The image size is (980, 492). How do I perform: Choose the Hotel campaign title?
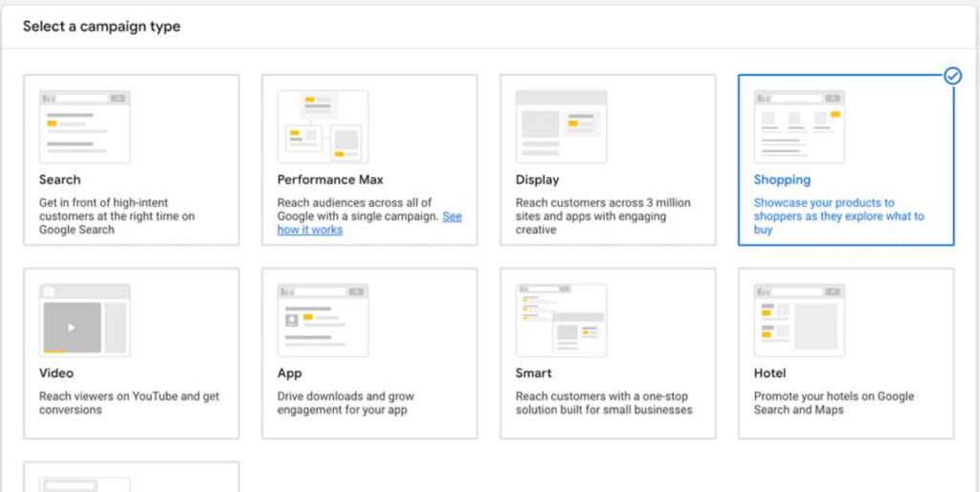[770, 373]
